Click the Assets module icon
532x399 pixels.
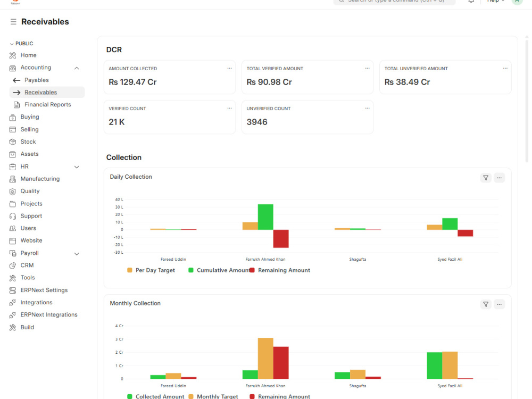click(13, 154)
